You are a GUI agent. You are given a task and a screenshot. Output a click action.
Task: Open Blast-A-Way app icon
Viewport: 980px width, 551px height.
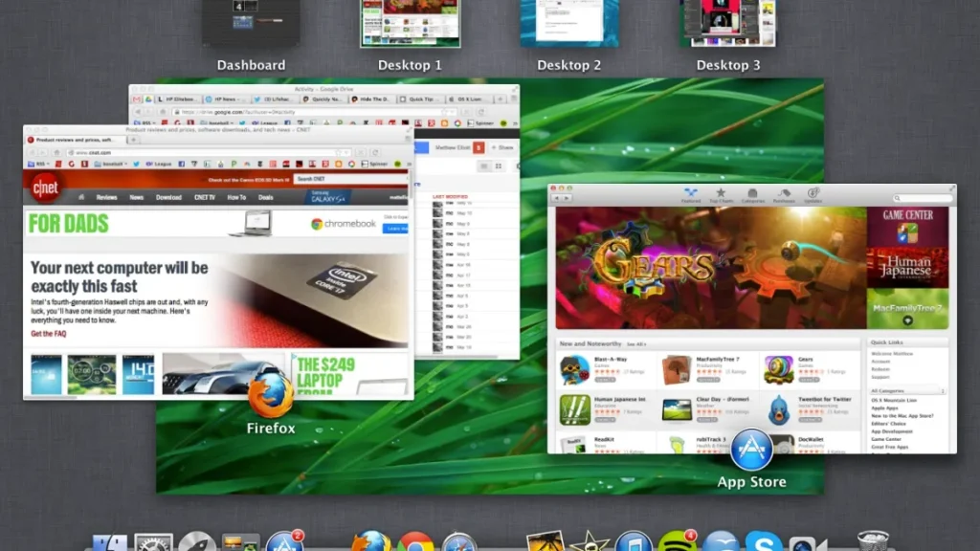pos(574,370)
